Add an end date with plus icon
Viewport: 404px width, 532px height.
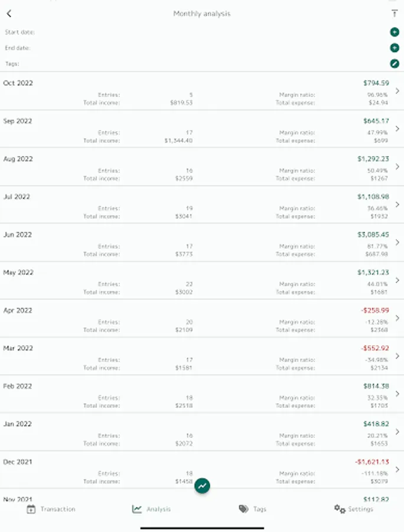click(395, 48)
